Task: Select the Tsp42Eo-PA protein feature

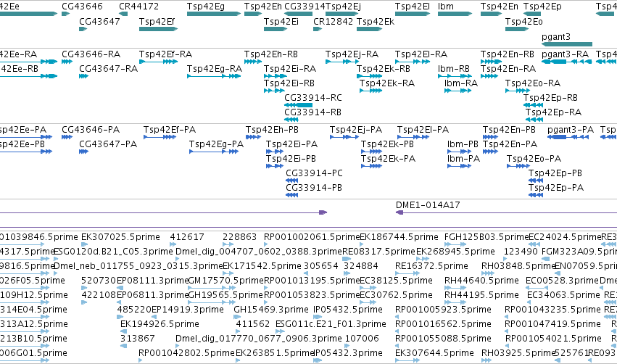Action: click(518, 166)
